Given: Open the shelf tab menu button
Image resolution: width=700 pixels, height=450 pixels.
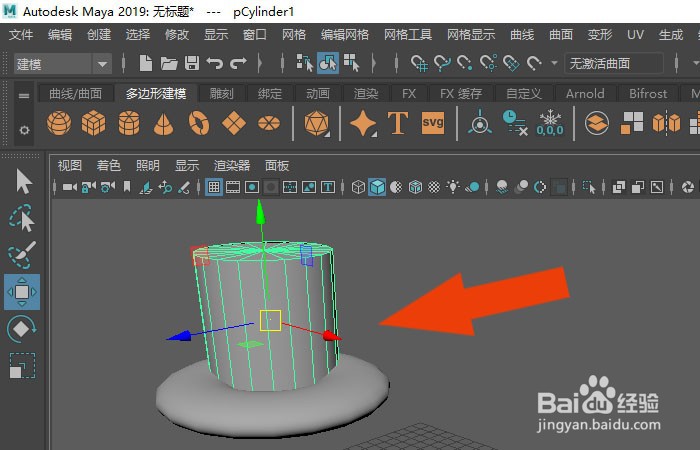Looking at the screenshot, I should point(24,96).
